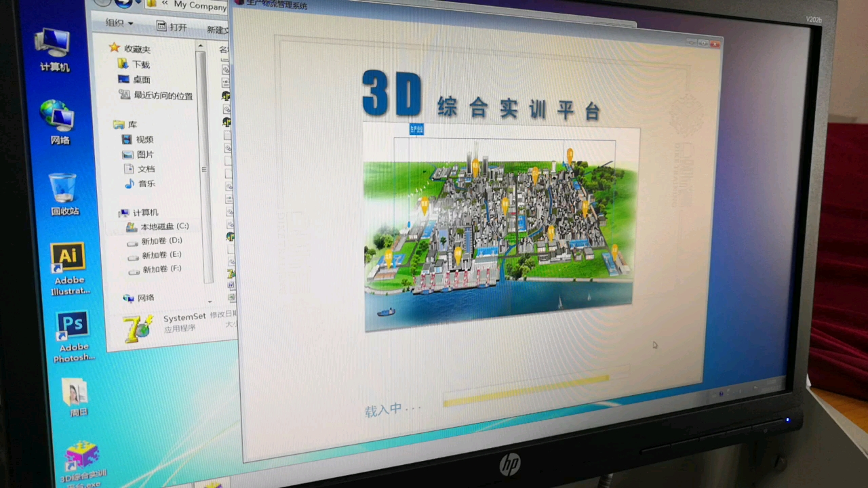The image size is (868, 488).
Task: Open the 网络 desktop icon
Action: (x=58, y=123)
